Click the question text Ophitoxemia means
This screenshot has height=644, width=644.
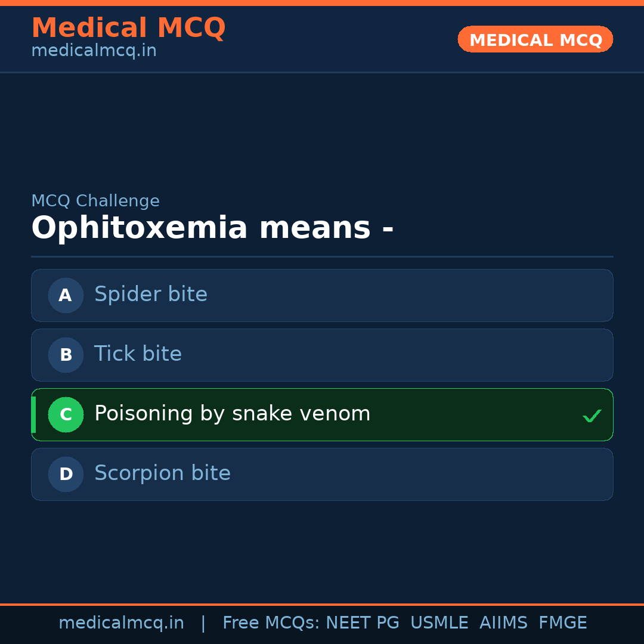[213, 227]
